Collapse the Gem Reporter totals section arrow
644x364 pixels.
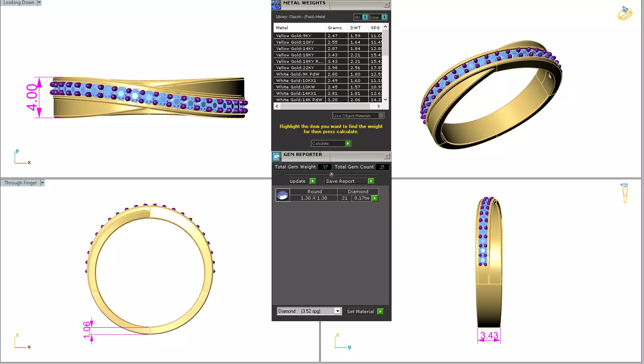coord(331,174)
